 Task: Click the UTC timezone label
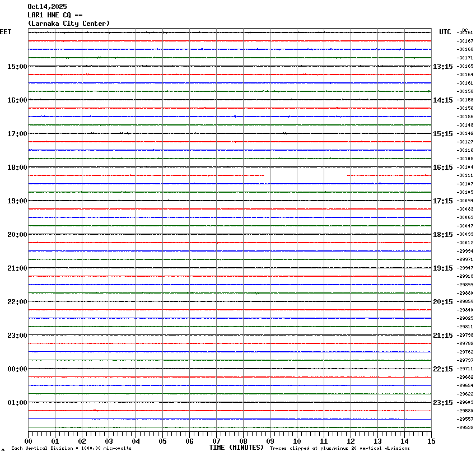pyautogui.click(x=445, y=32)
